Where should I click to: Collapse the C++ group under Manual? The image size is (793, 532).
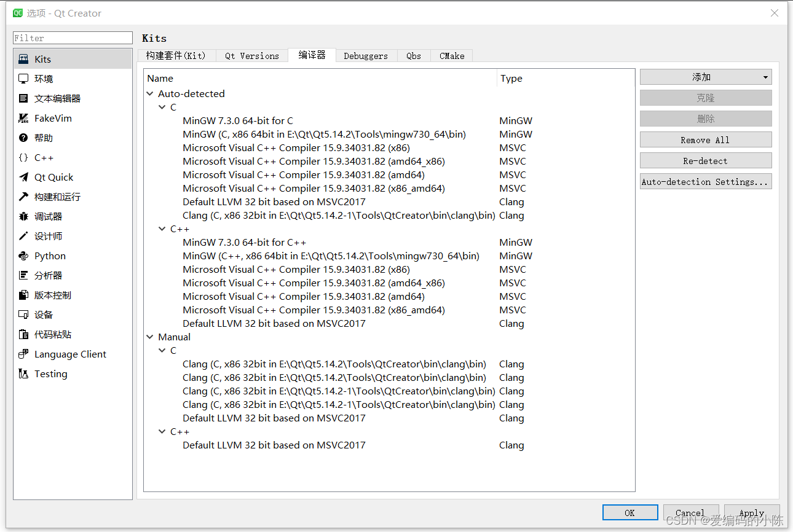point(162,432)
